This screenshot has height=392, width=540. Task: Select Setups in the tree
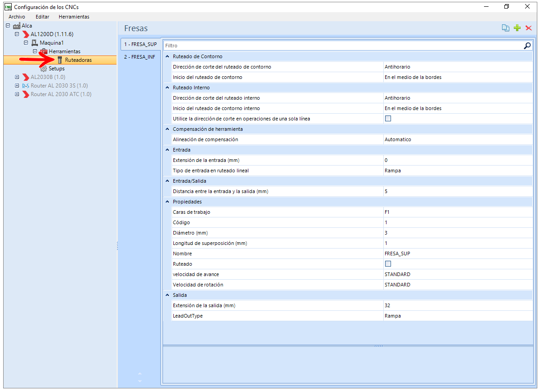(x=56, y=69)
